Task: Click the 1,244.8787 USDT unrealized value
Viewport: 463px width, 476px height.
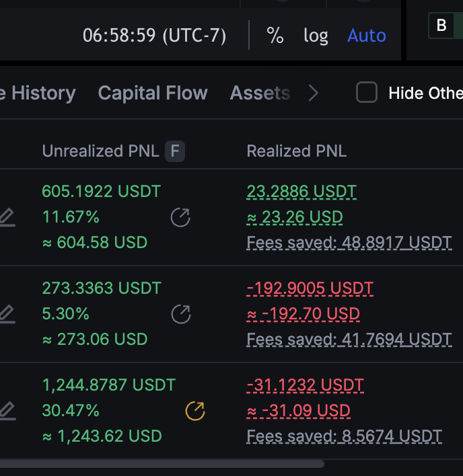Action: (x=109, y=385)
